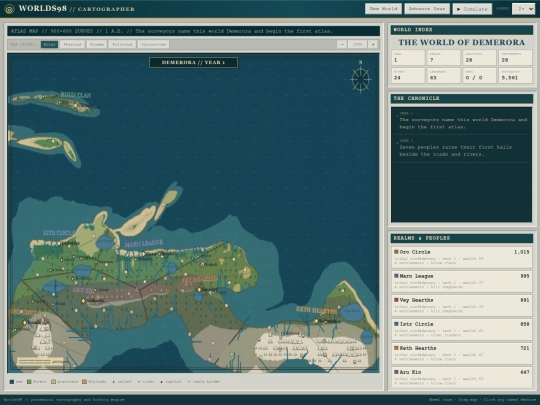
Task: Click the REALMS & PEOPLES panel header
Action: click(462, 238)
